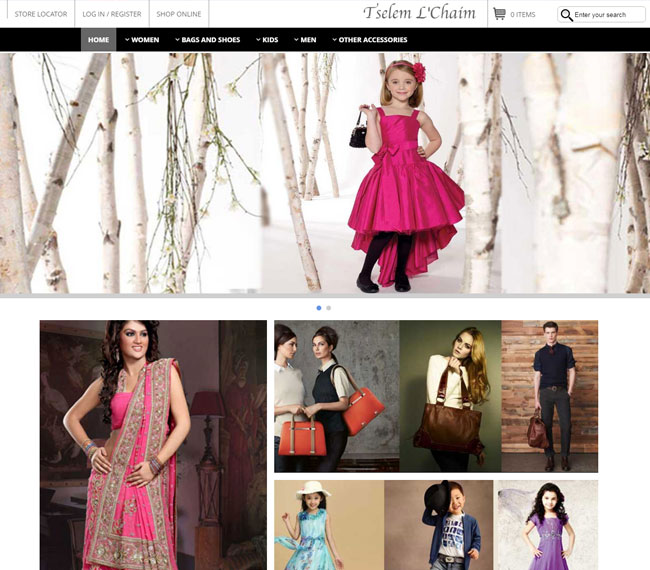This screenshot has width=650, height=570.
Task: Type in the Enter your search field
Action: [608, 15]
